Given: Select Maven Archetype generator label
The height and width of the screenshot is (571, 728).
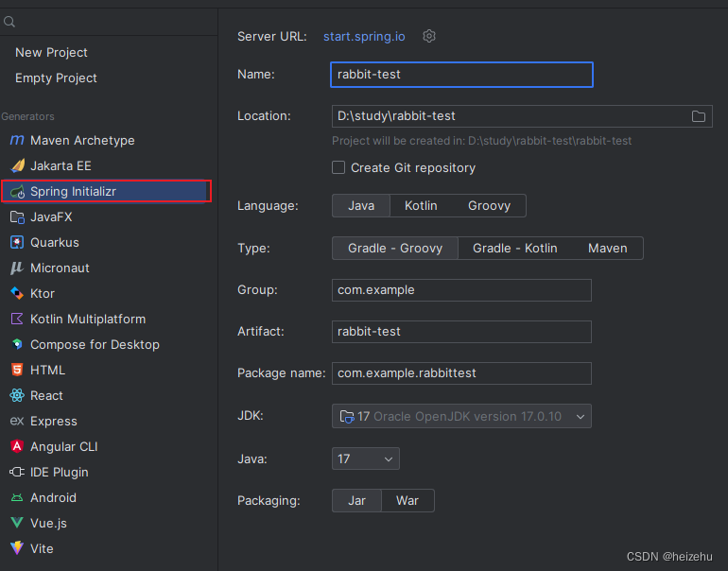Looking at the screenshot, I should 82,140.
